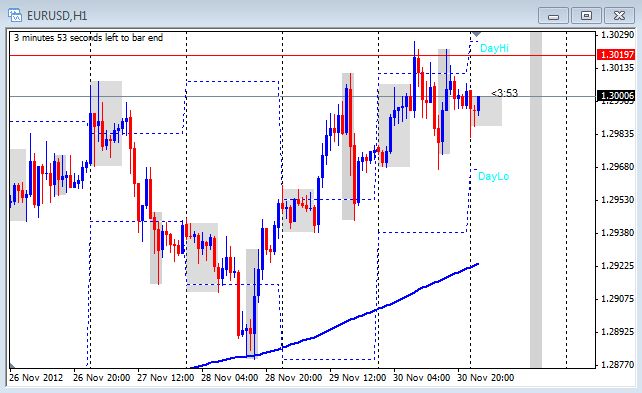Click the 28 Nov 04:00 time label
The image size is (642, 393).
pos(229,377)
